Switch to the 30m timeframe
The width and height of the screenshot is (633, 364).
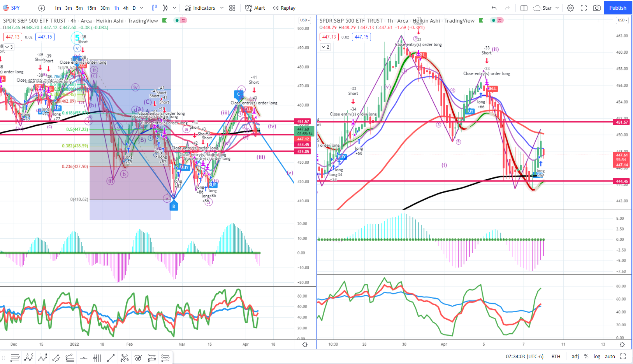[x=105, y=8]
